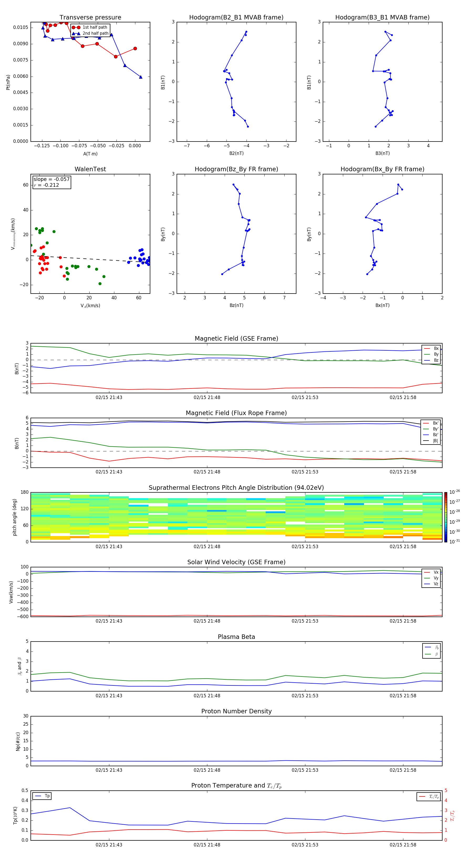This screenshot has height=868, width=473.
Task: Click the 'VA(km/s)' x-axis label
Action: [x=90, y=306]
